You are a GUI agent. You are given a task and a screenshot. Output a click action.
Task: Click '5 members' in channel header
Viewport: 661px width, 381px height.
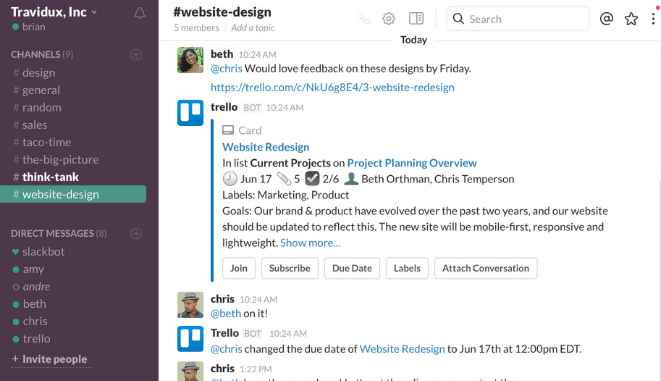pos(196,28)
